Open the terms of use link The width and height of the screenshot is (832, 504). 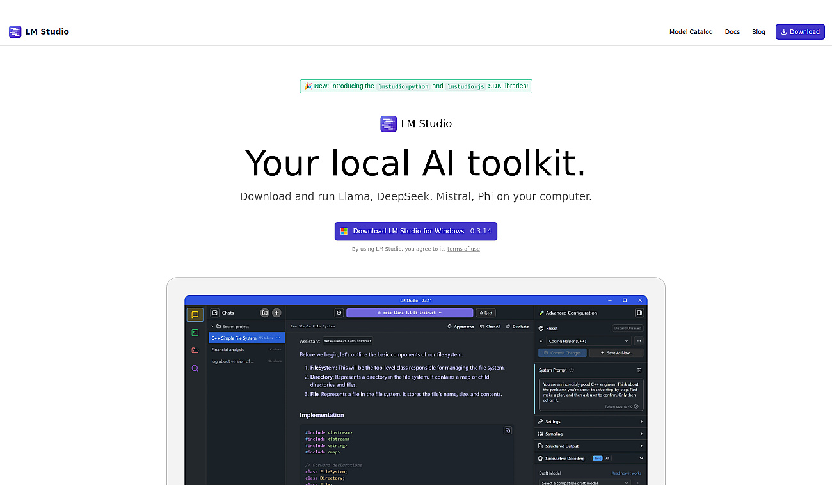pyautogui.click(x=463, y=249)
